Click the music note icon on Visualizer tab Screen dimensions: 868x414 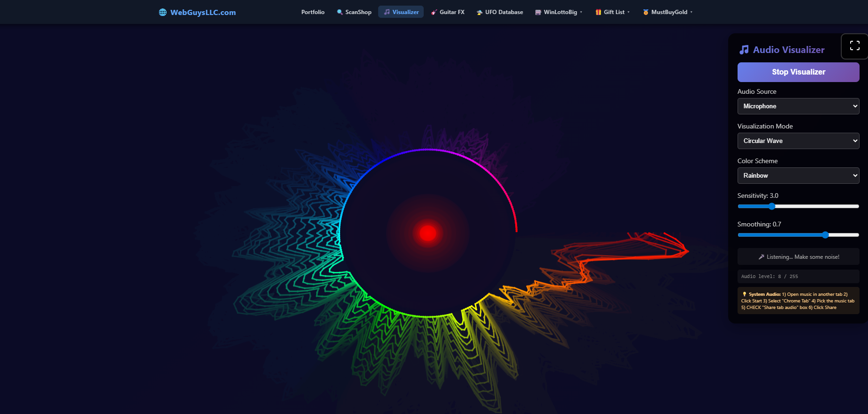pos(387,12)
